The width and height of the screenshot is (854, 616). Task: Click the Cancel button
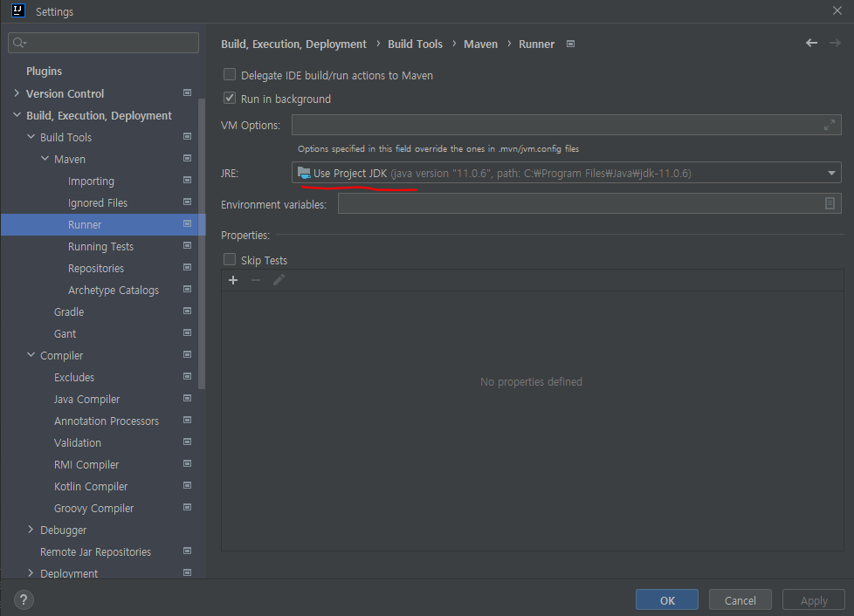[740, 599]
